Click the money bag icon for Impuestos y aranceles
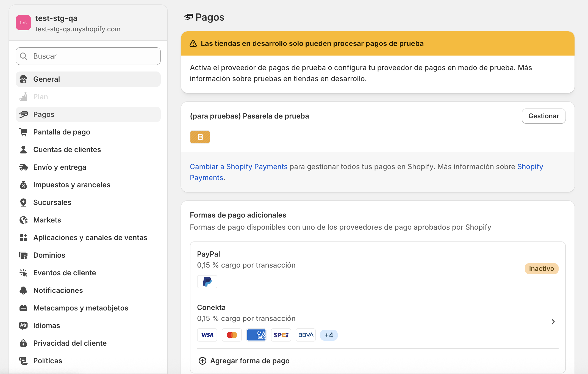This screenshot has width=588, height=374. click(x=23, y=185)
